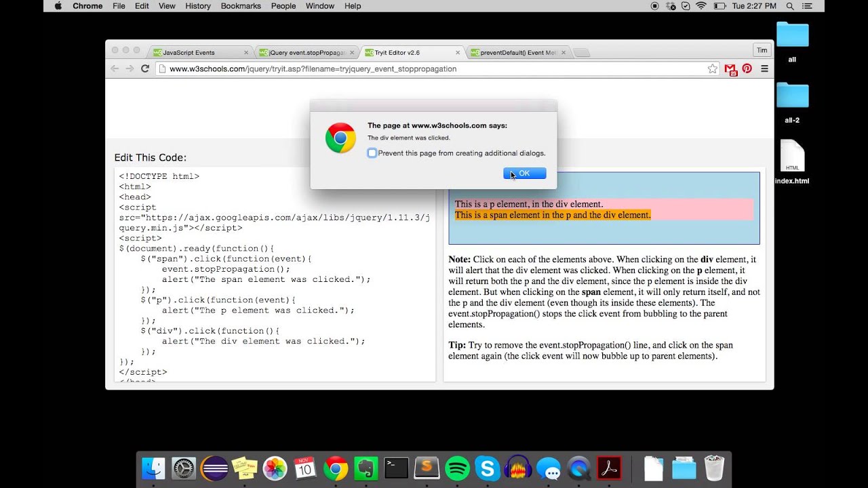The width and height of the screenshot is (868, 488).
Task: Open the Bookmarks menu
Action: click(241, 6)
